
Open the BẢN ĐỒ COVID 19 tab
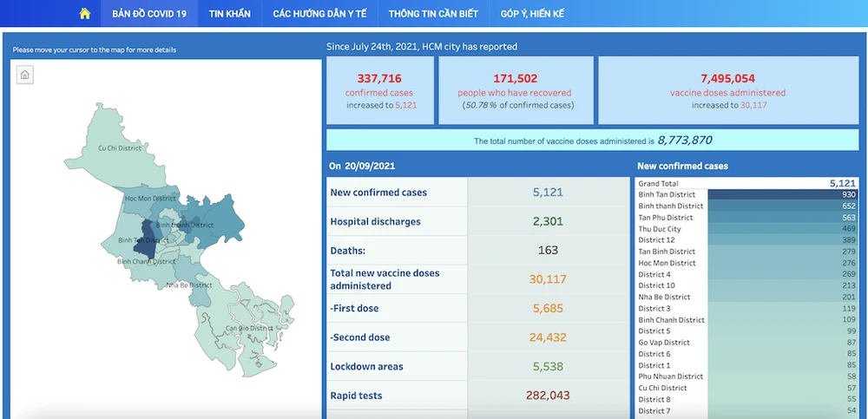[x=149, y=14]
